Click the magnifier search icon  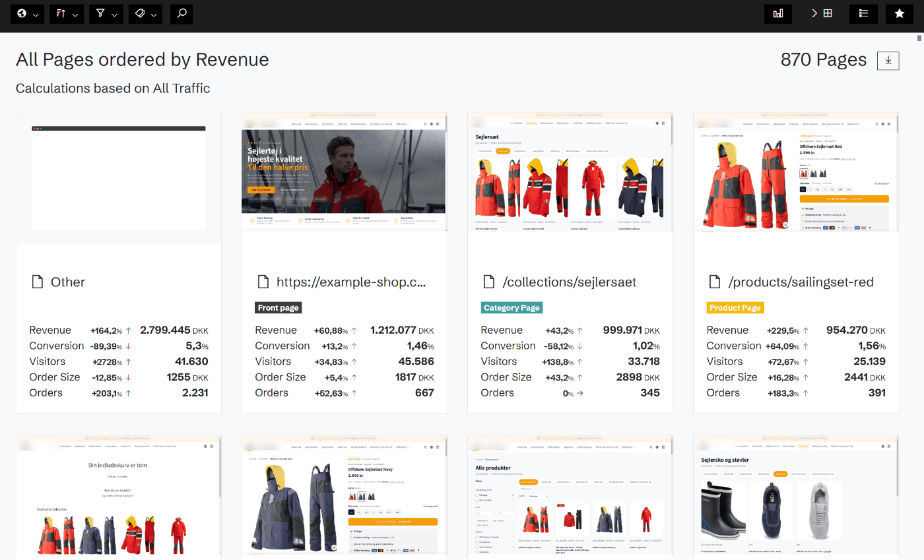[181, 13]
